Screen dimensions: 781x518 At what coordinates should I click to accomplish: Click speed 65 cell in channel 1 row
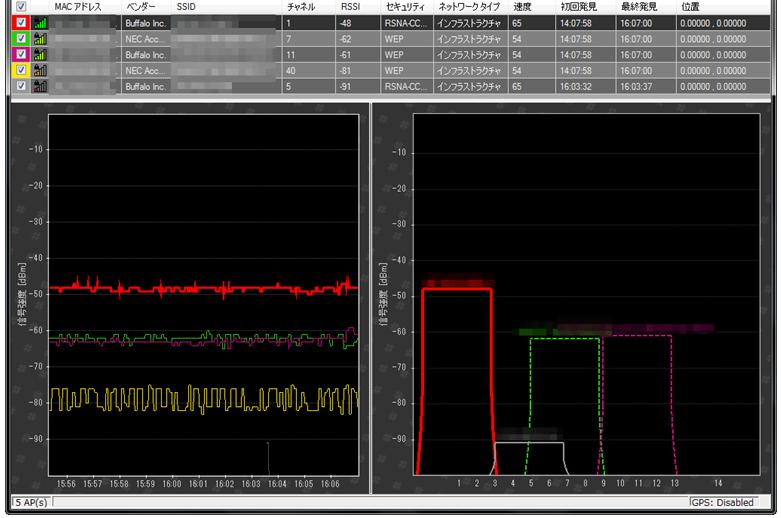tap(517, 23)
